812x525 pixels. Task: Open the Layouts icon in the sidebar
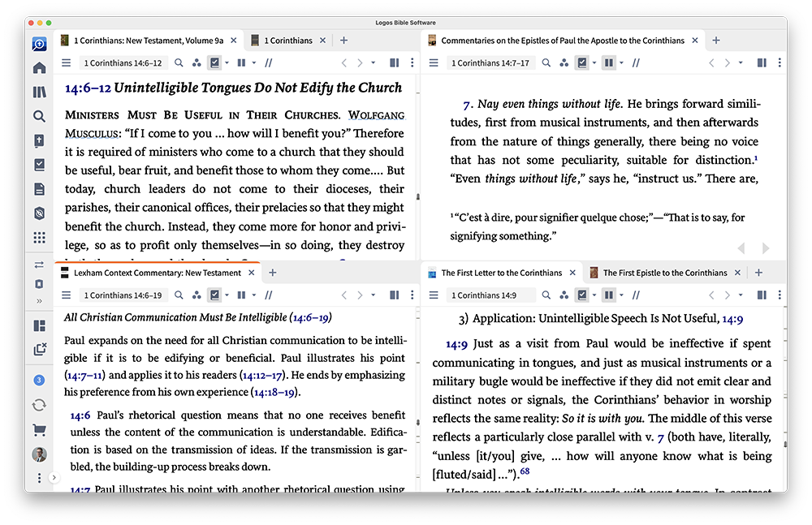click(x=39, y=325)
